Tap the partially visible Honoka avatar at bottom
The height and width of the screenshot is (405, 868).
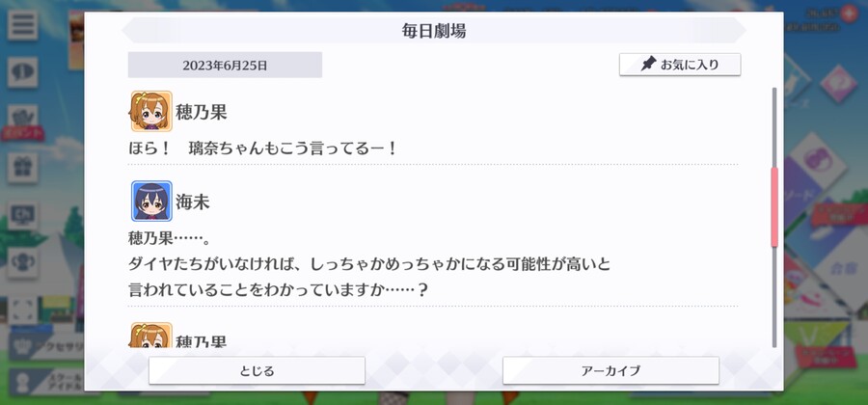(x=151, y=335)
